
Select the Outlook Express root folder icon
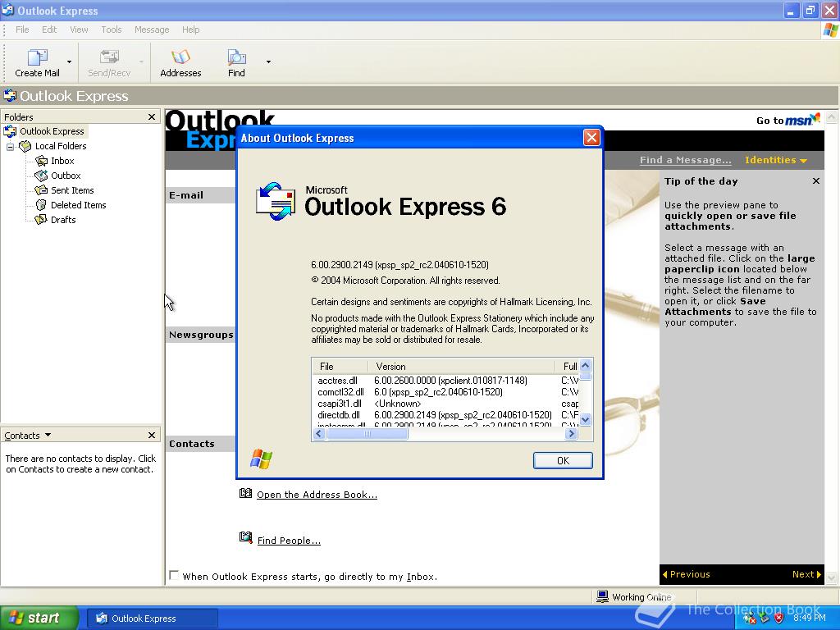[x=10, y=131]
